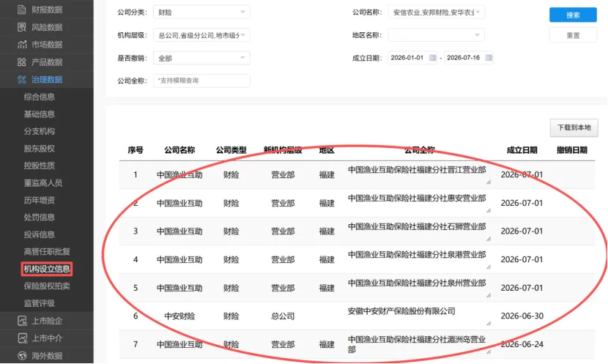
Task: Click 中安财险 company name cell
Action: point(179,316)
